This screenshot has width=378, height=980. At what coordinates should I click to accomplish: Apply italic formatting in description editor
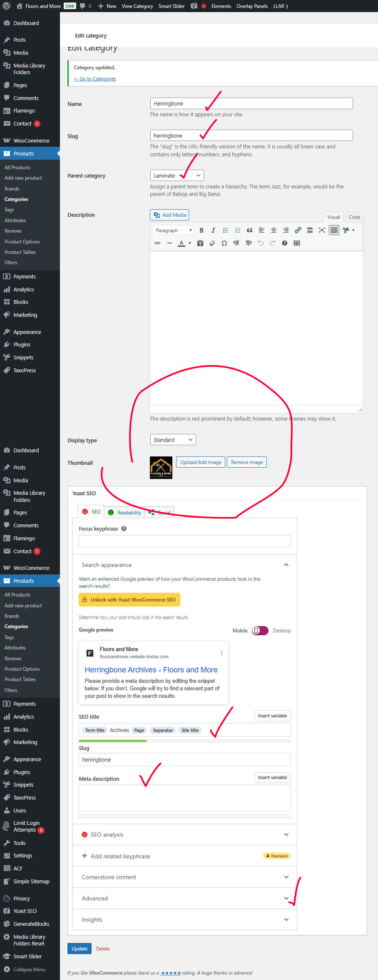click(x=213, y=230)
